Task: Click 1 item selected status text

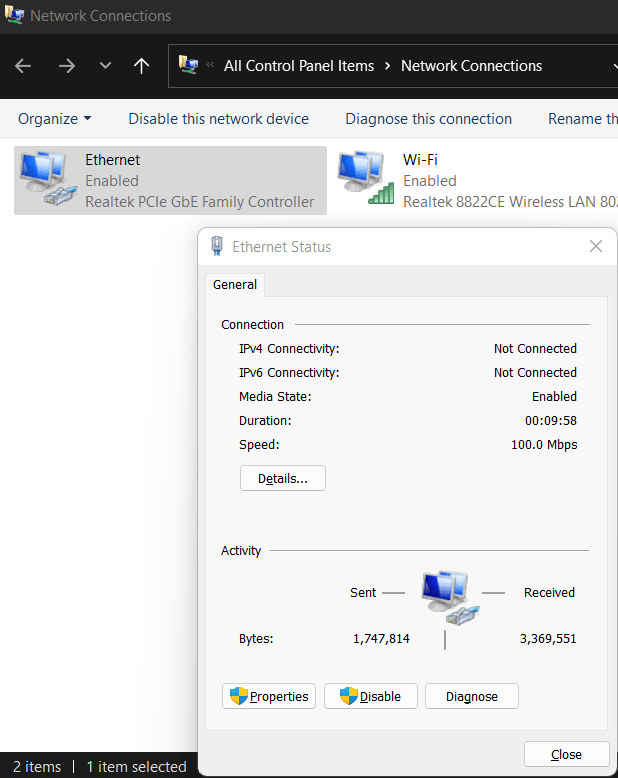Action: coord(136,767)
